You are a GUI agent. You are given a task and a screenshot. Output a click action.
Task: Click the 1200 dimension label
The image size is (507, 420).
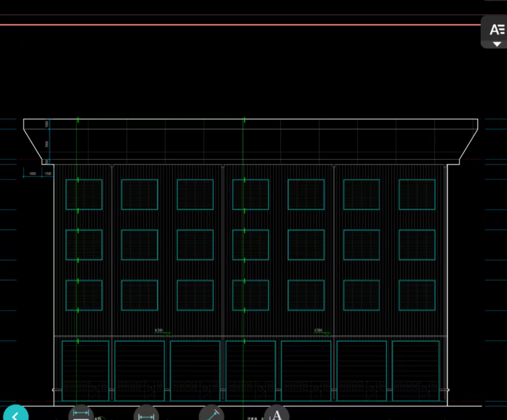click(x=48, y=174)
